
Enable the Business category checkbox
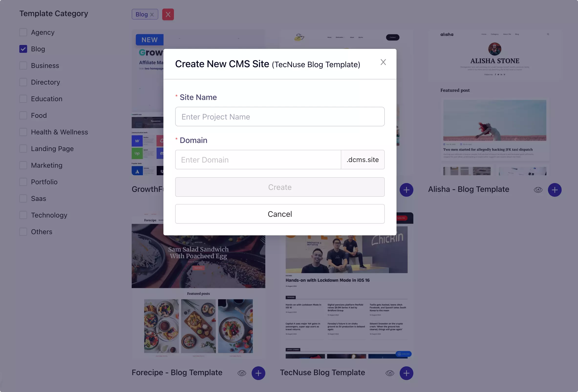[23, 65]
